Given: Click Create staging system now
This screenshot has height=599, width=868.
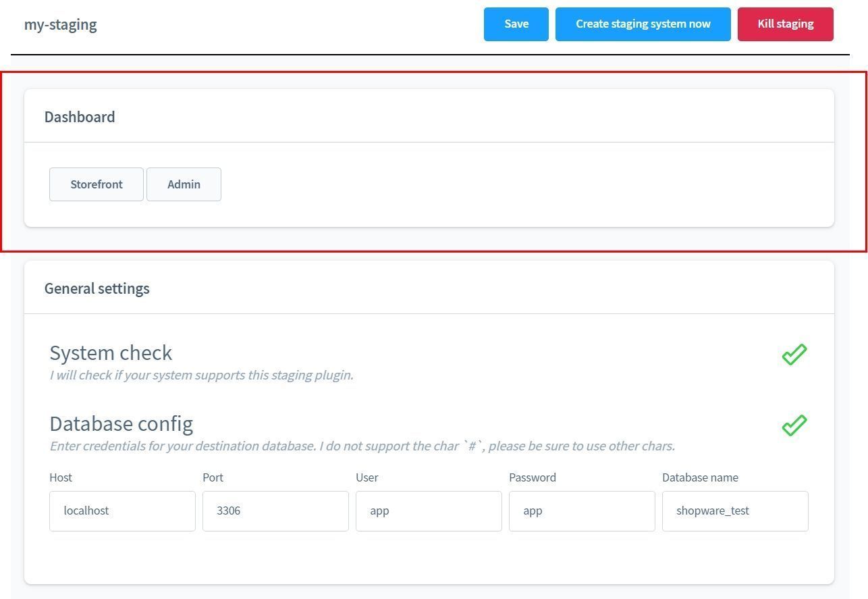Looking at the screenshot, I should (x=643, y=24).
